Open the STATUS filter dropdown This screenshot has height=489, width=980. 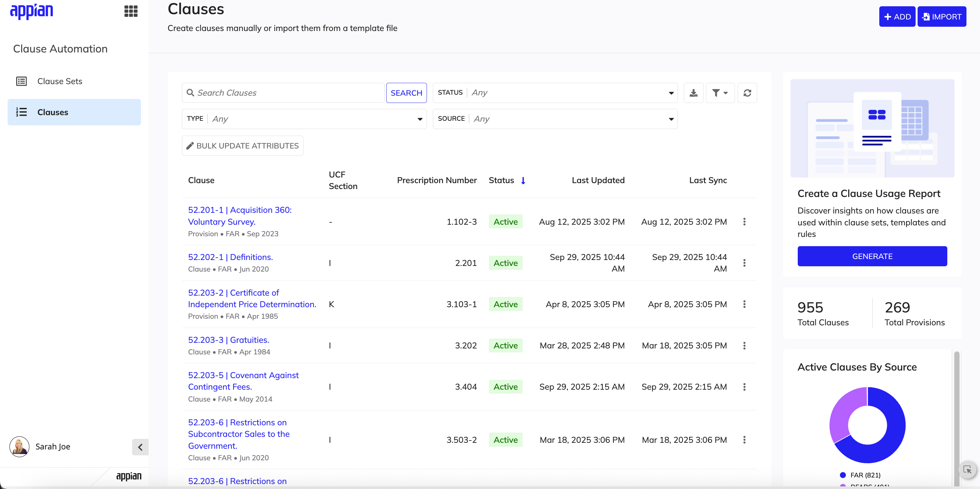(x=555, y=93)
